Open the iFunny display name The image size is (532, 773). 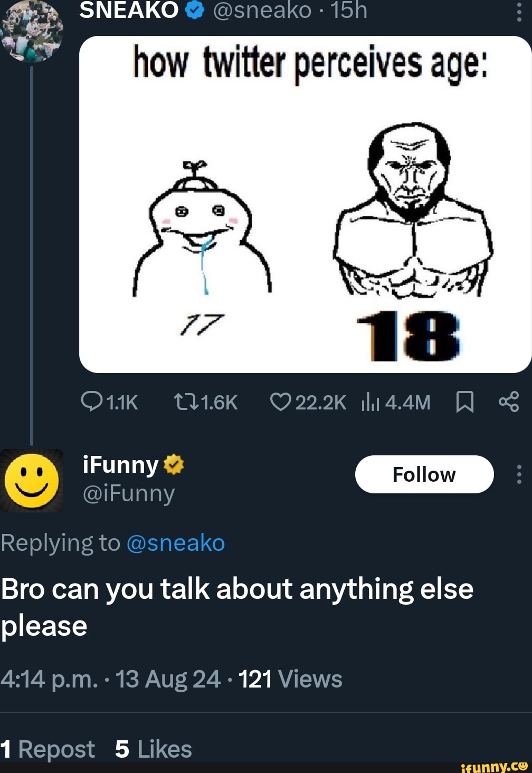(x=121, y=465)
